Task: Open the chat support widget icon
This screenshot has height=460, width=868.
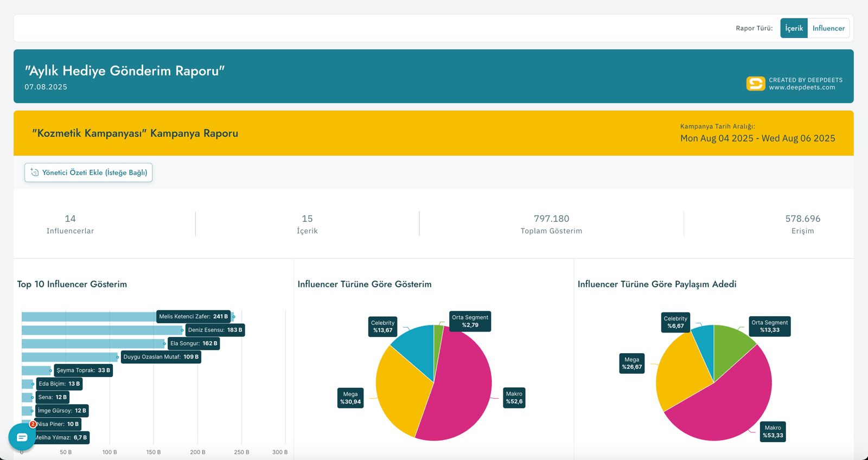Action: (22, 437)
